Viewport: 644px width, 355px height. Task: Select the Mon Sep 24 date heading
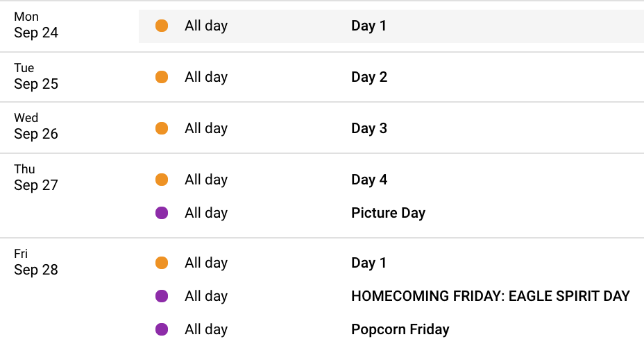36,25
